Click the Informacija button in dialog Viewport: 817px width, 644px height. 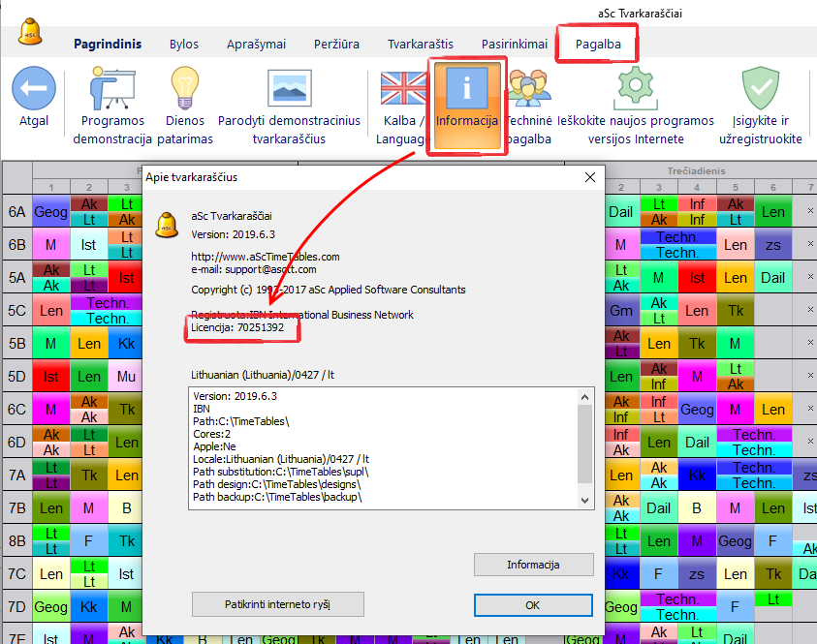[x=533, y=565]
